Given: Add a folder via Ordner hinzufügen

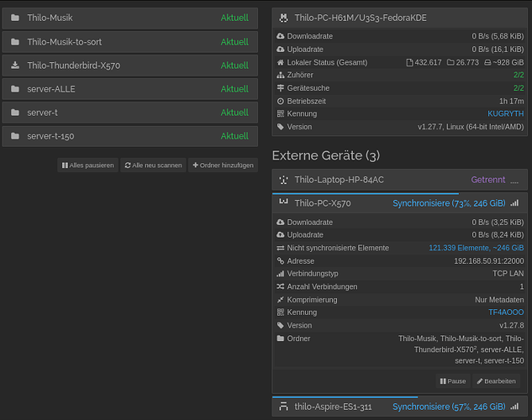Looking at the screenshot, I should tap(223, 165).
